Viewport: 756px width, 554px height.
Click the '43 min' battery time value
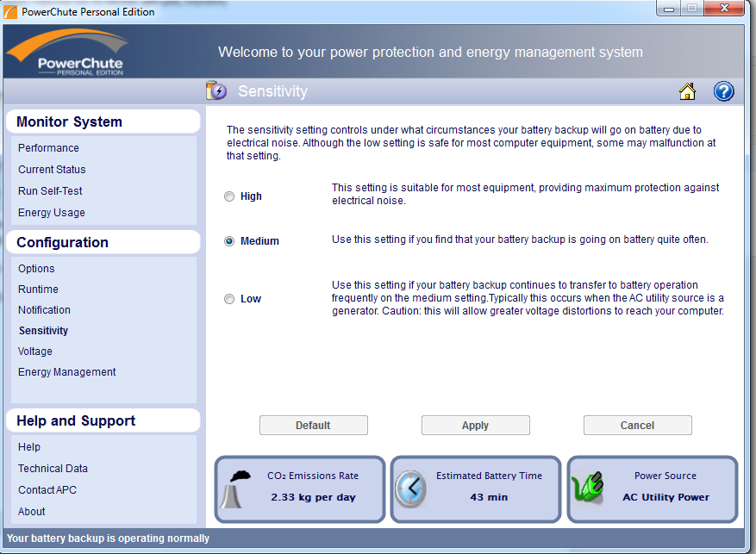490,498
